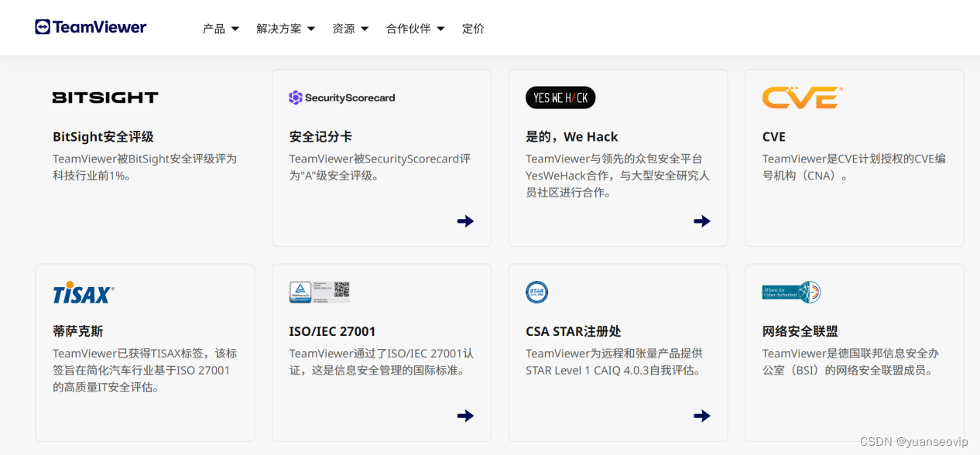The width and height of the screenshot is (980, 455).
Task: Click the TISAX标签 description text
Action: (x=145, y=370)
